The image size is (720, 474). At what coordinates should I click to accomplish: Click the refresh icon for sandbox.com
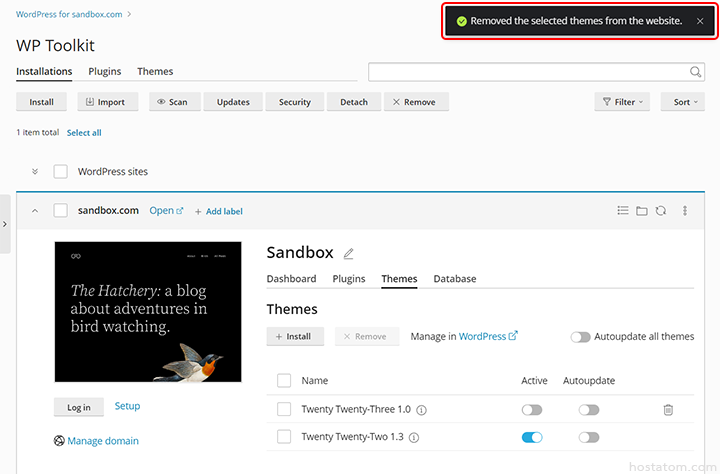coord(661,211)
